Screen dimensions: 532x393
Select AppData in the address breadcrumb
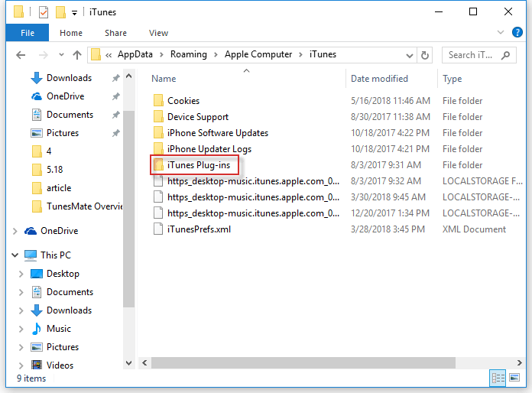[x=135, y=54]
